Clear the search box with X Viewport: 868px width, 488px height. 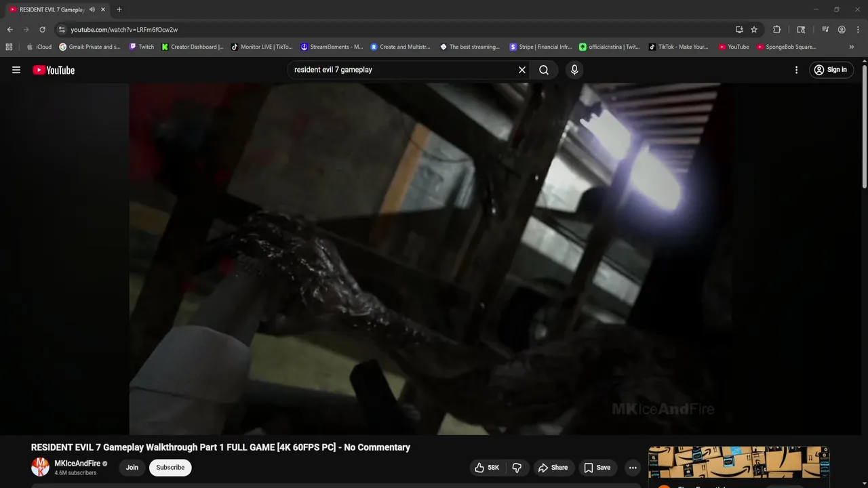click(x=522, y=70)
